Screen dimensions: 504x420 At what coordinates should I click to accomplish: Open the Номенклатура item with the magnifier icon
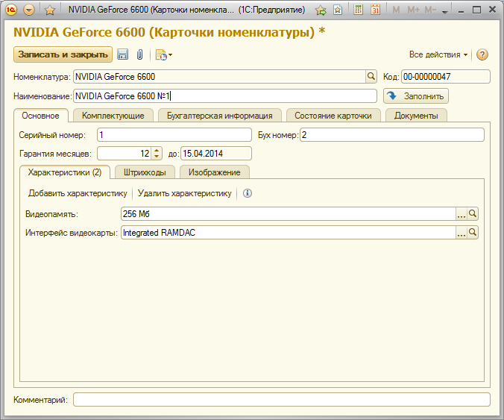(371, 77)
